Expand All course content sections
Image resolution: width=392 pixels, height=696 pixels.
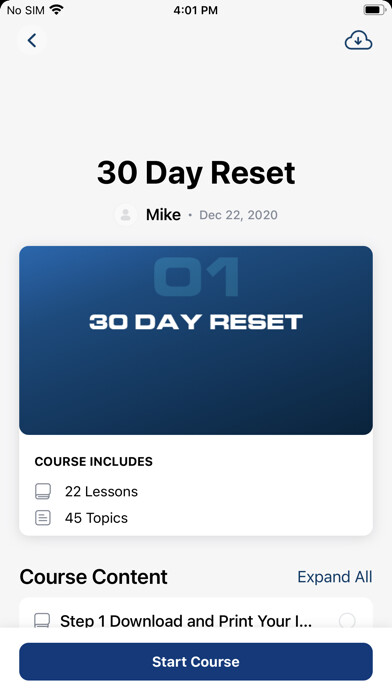click(335, 577)
